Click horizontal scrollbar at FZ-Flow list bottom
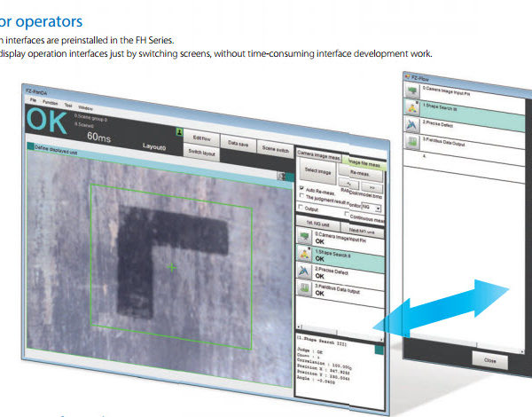 click(x=464, y=344)
